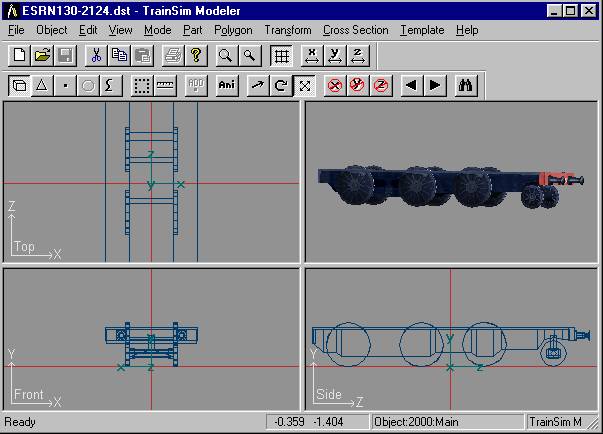Click the binoculars find icon
This screenshot has height=434, width=603.
[x=465, y=85]
